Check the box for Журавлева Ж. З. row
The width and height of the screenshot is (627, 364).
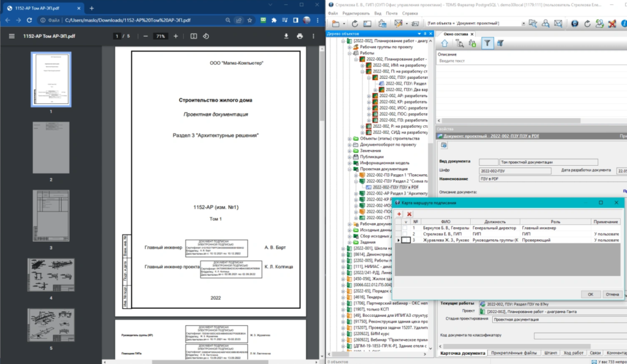pyautogui.click(x=404, y=240)
